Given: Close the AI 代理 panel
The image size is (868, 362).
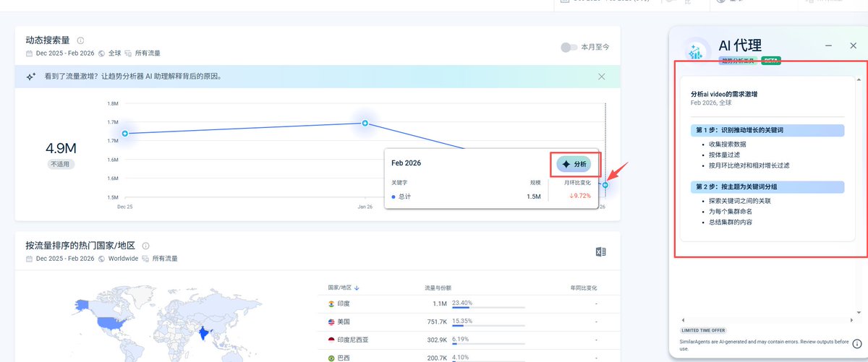Looking at the screenshot, I should pyautogui.click(x=853, y=46).
